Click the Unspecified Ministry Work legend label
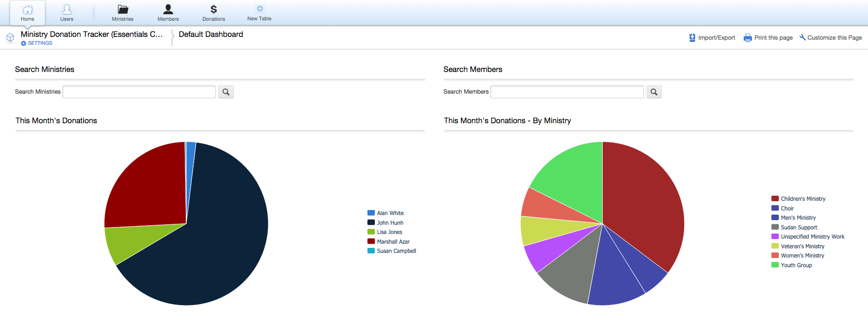The width and height of the screenshot is (868, 336). 813,237
